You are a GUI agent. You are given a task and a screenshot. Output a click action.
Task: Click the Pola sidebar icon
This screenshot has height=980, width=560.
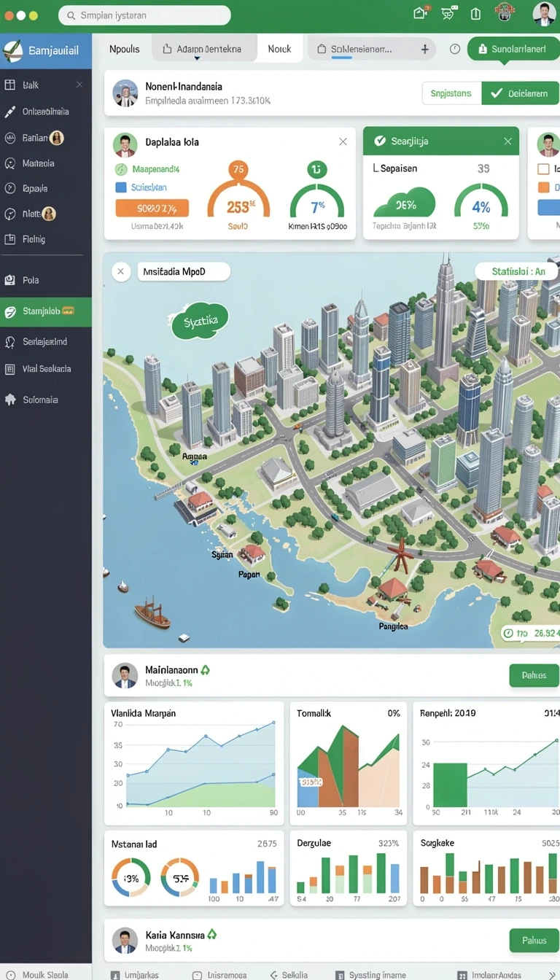[x=10, y=280]
